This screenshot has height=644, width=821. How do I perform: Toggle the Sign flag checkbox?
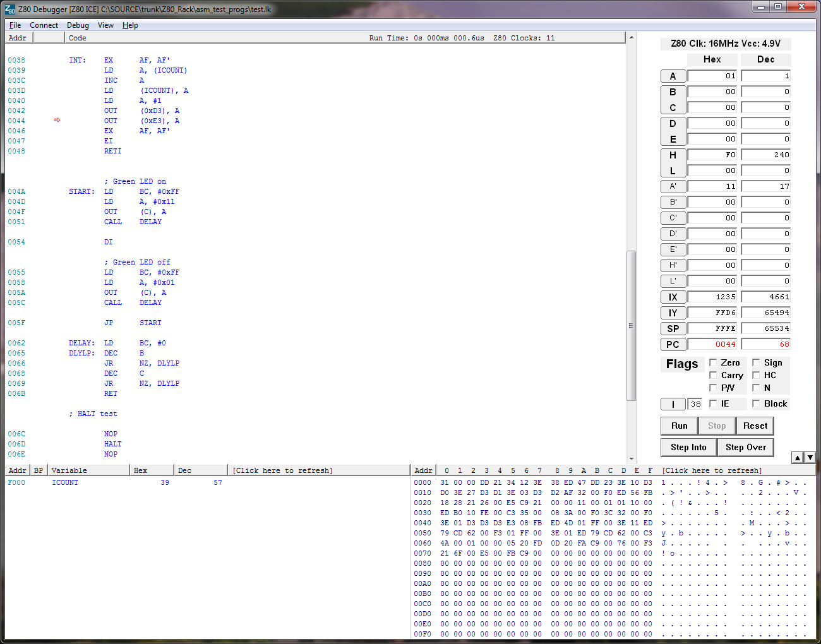756,362
